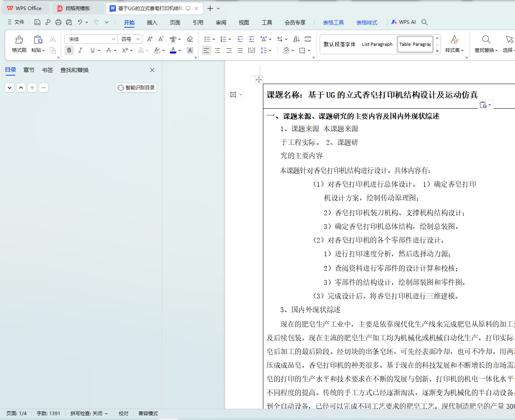Open the font size dropdown (四号)
Screen dimensions: 515x420
pyautogui.click(x=138, y=39)
